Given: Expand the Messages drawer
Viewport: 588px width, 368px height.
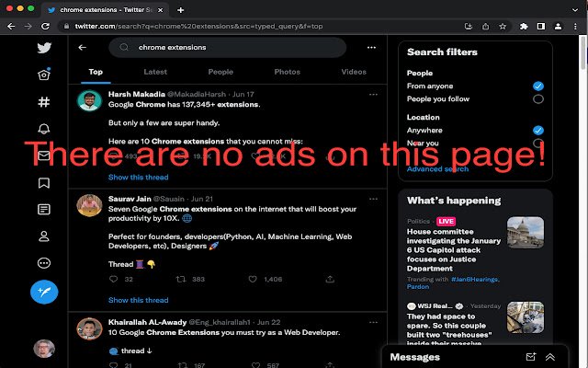Looking at the screenshot, I should click(x=550, y=357).
